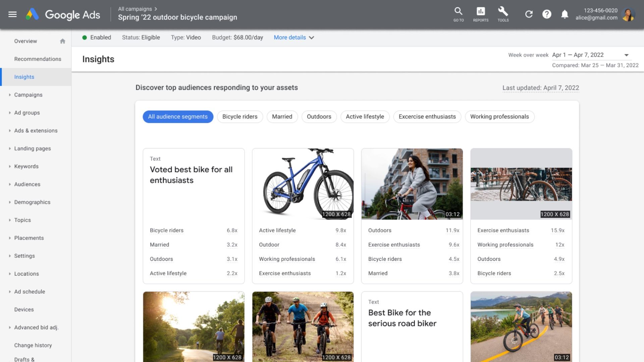The height and width of the screenshot is (362, 644).
Task: Click Active lifestyle 9.8x row
Action: [x=303, y=231]
